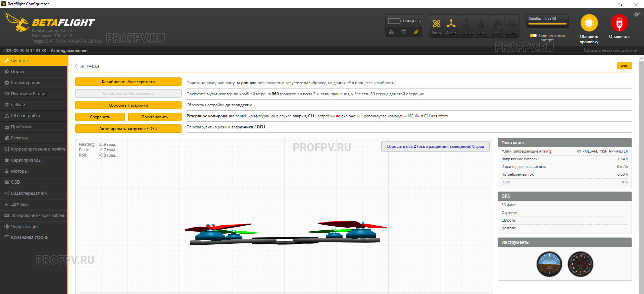Click the artificial horizon instrument

click(x=549, y=264)
